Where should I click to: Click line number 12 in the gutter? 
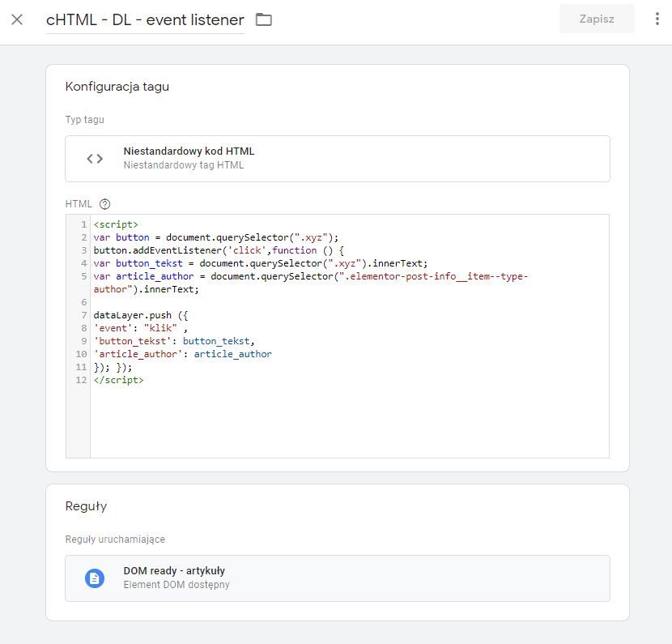pyautogui.click(x=81, y=380)
